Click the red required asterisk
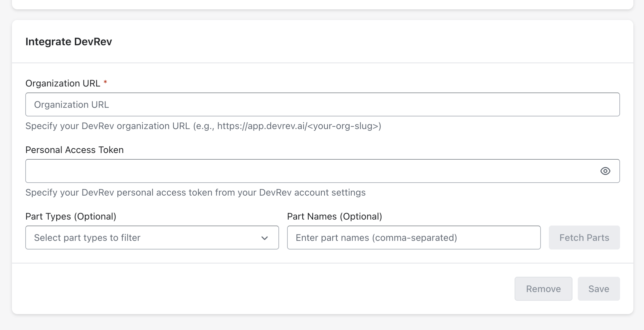Screen dimensions: 644x330 pyautogui.click(x=105, y=82)
